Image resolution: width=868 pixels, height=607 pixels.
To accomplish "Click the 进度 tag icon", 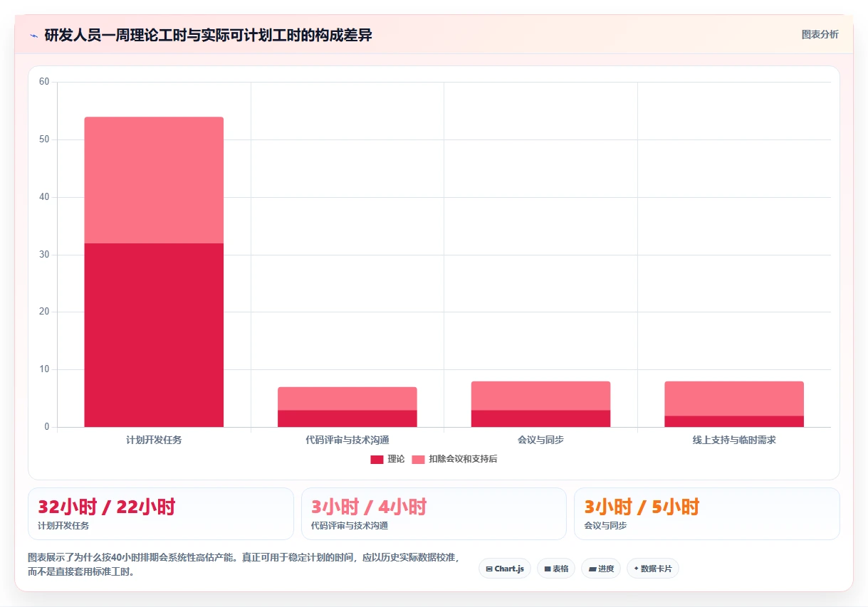I will tap(592, 569).
